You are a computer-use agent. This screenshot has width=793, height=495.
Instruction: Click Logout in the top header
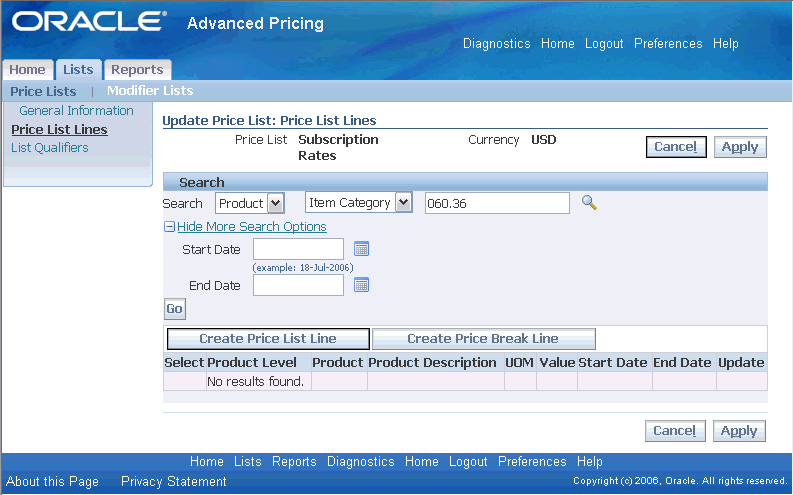(604, 44)
